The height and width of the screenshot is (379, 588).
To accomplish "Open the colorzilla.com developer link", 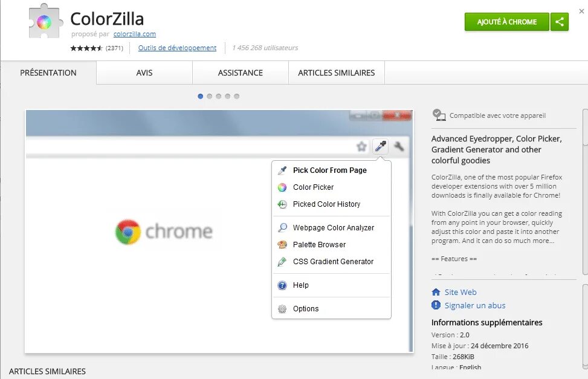I will tap(135, 34).
